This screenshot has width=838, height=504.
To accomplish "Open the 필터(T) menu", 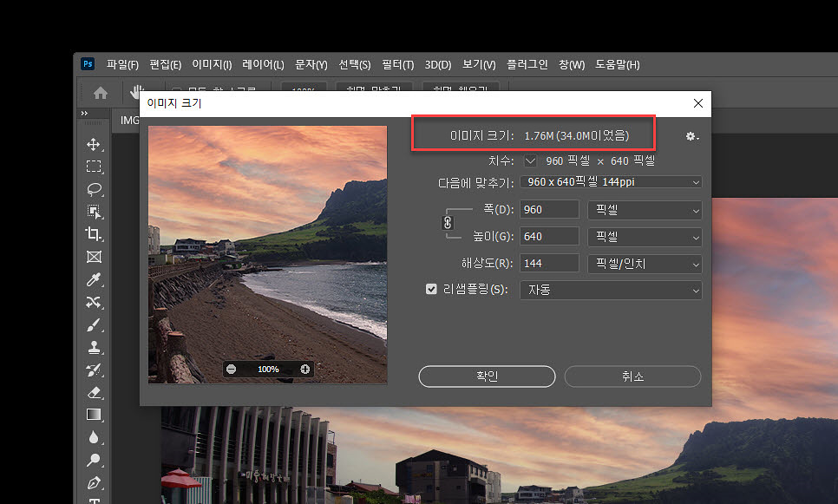I will (x=397, y=65).
